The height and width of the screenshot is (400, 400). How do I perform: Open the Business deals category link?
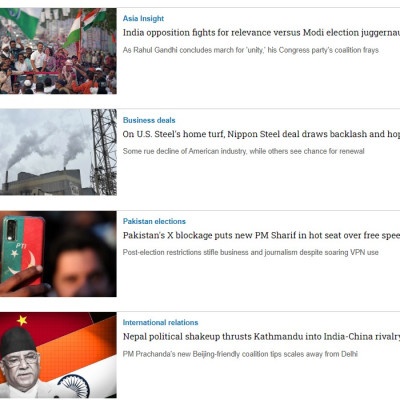pyautogui.click(x=149, y=120)
